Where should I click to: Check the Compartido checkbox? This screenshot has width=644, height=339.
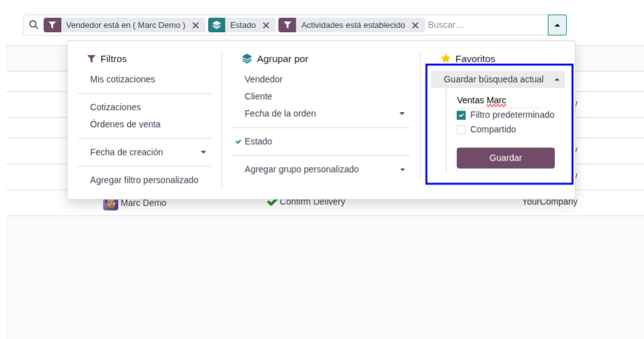(461, 130)
